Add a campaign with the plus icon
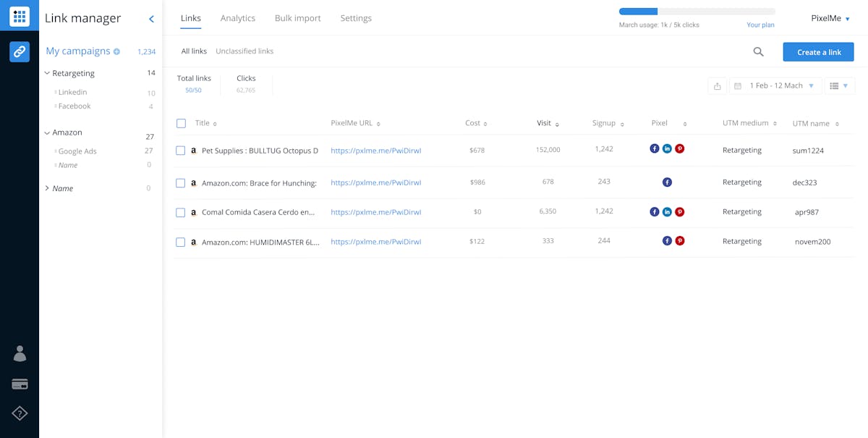Image resolution: width=868 pixels, height=438 pixels. [x=116, y=51]
